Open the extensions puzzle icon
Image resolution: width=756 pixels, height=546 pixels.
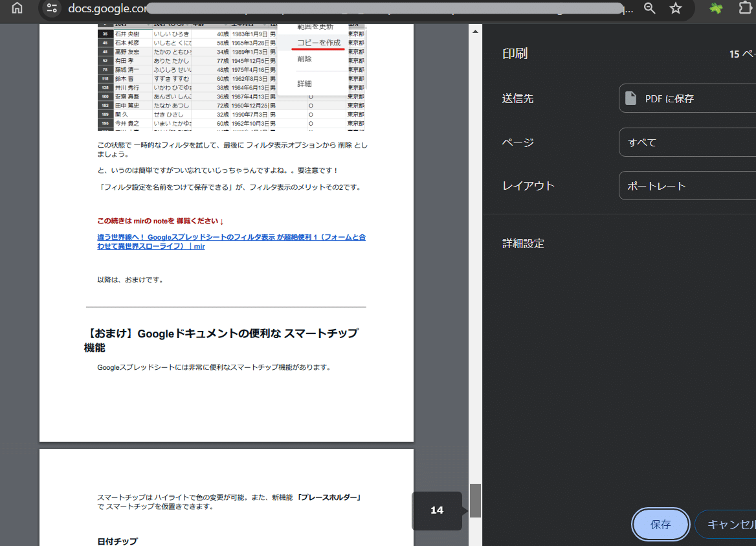[x=746, y=8]
